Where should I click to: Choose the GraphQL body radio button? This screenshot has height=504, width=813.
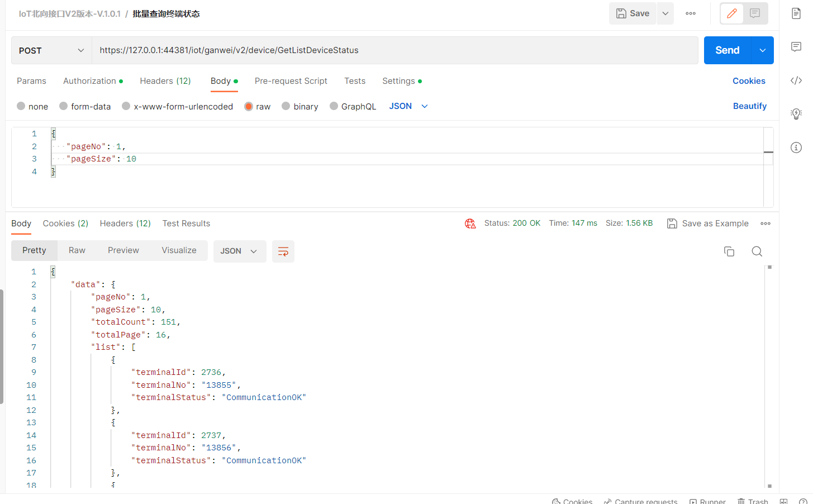(334, 106)
